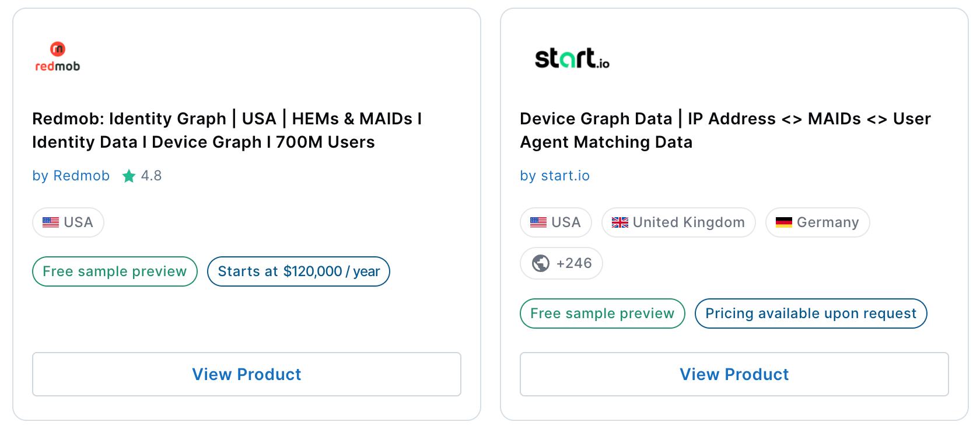The width and height of the screenshot is (980, 432).
Task: Click the United Kingdom flag icon
Action: [x=620, y=222]
